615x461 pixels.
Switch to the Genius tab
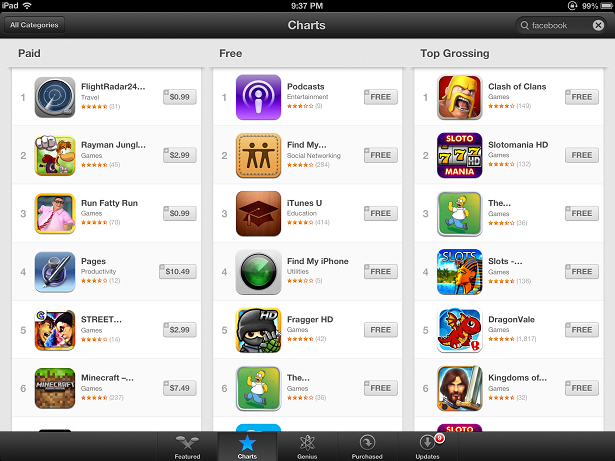pos(307,447)
